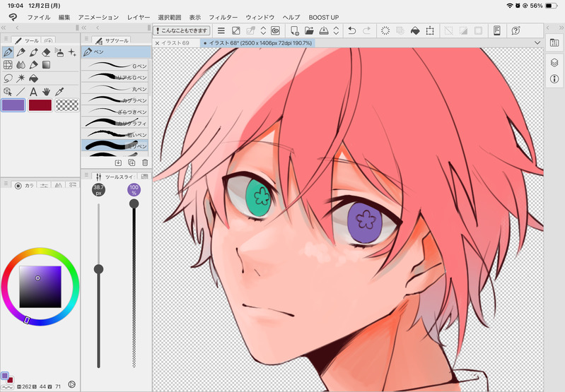Click the opacity slider handle
Screen dimensions: 565x392
pos(134,203)
